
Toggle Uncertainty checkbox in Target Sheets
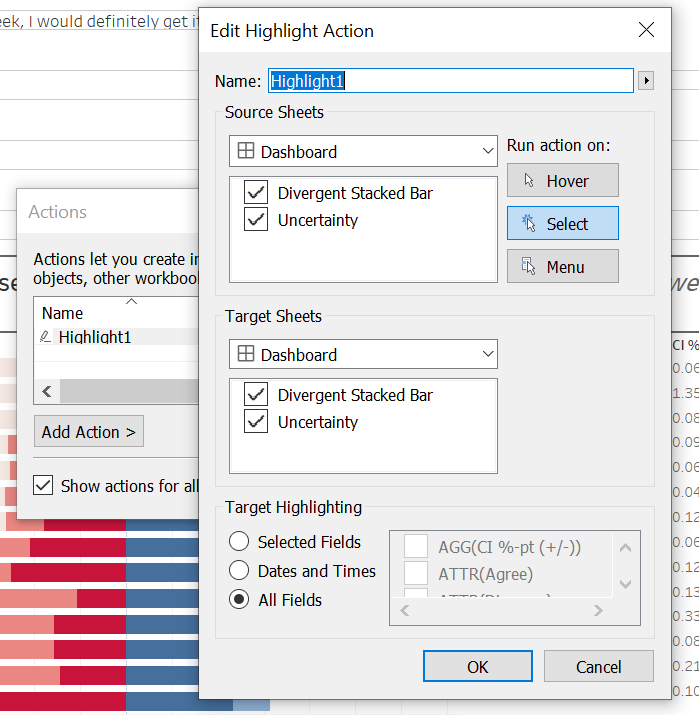coord(256,422)
